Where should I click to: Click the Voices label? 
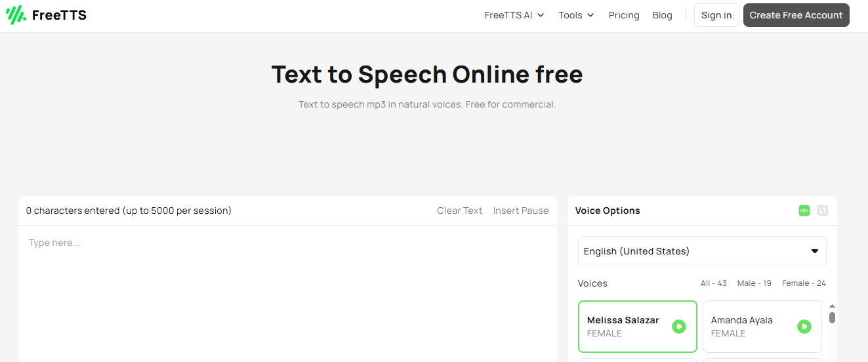[592, 283]
